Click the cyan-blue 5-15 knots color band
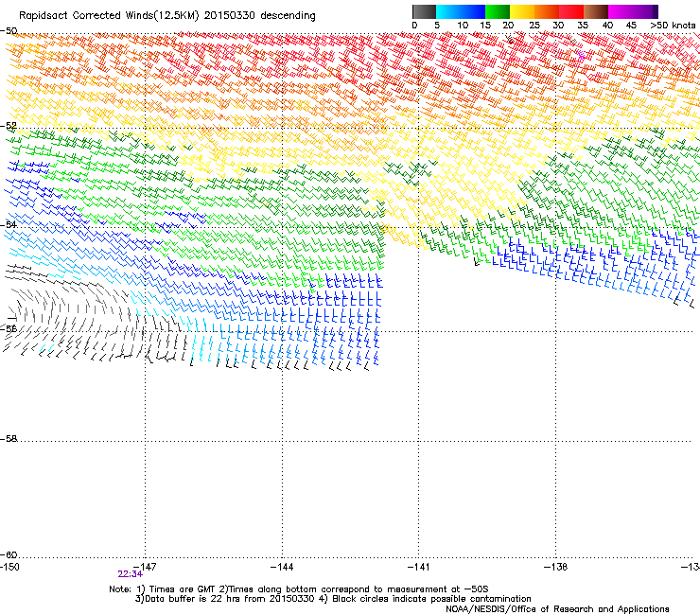Image resolution: width=700 pixels, height=615 pixels. click(461, 11)
